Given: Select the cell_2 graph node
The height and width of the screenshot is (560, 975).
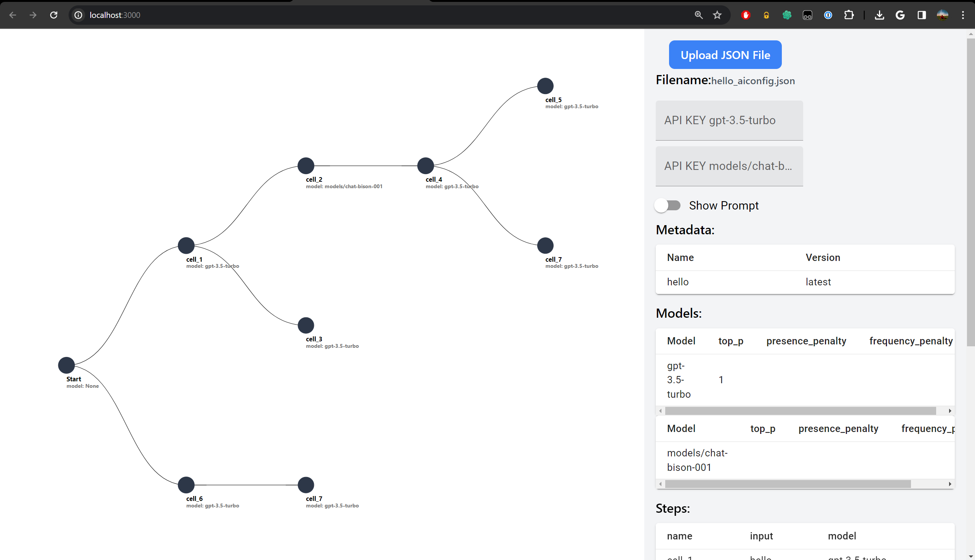Looking at the screenshot, I should [306, 166].
